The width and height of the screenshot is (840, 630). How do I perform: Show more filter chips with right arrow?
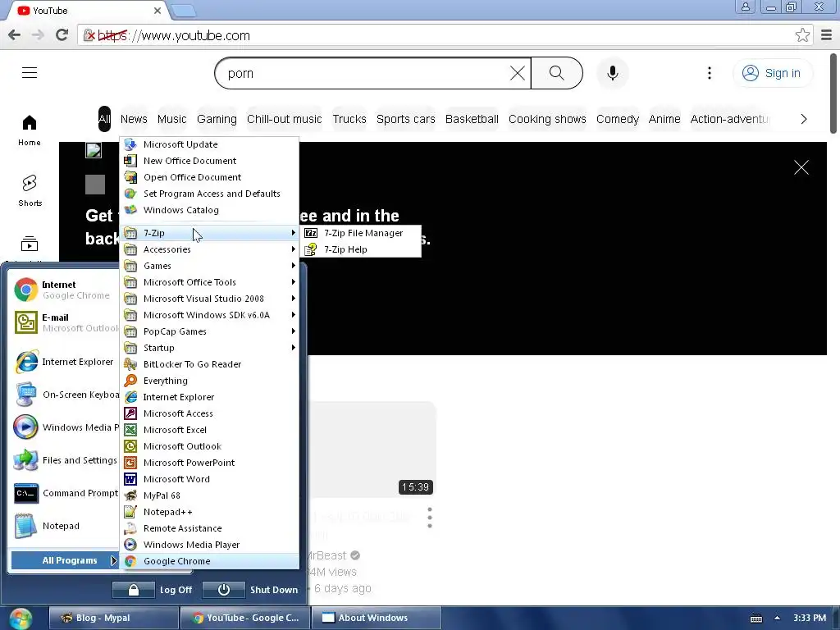[x=804, y=119]
